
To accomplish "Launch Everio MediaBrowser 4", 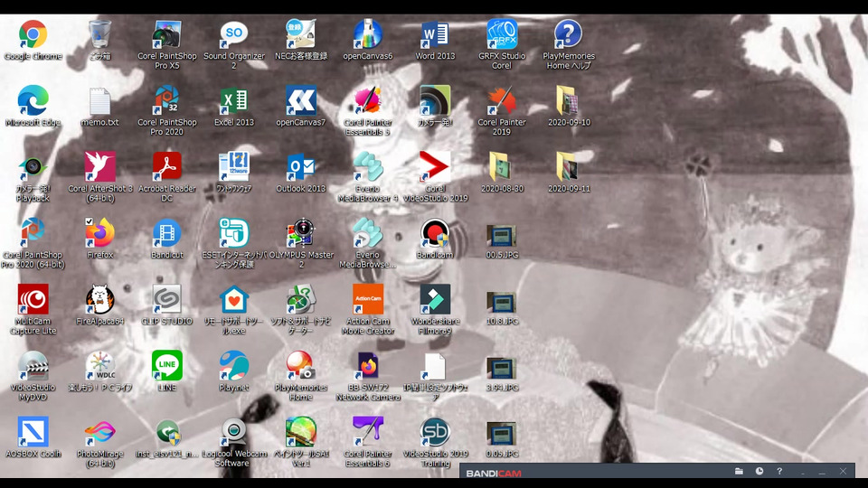I will coord(368,167).
